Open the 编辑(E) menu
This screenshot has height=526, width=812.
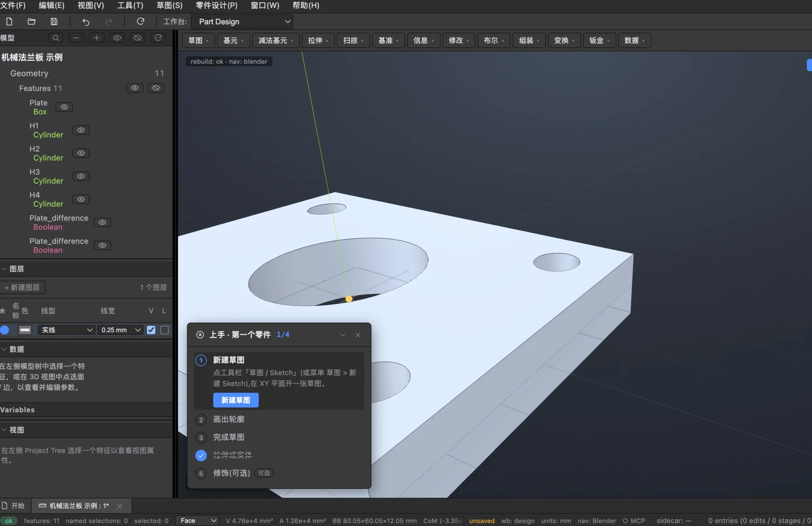(x=51, y=5)
